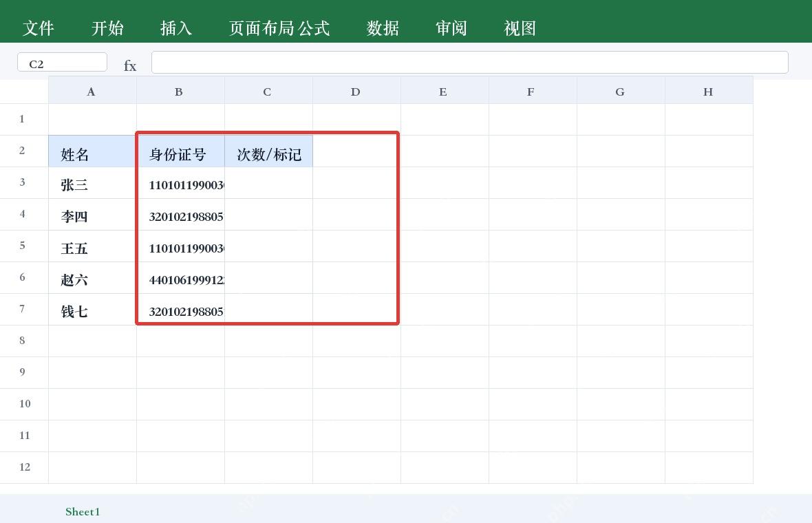Open the 视图 tab
Viewport: 812px width, 523px height.
point(520,28)
